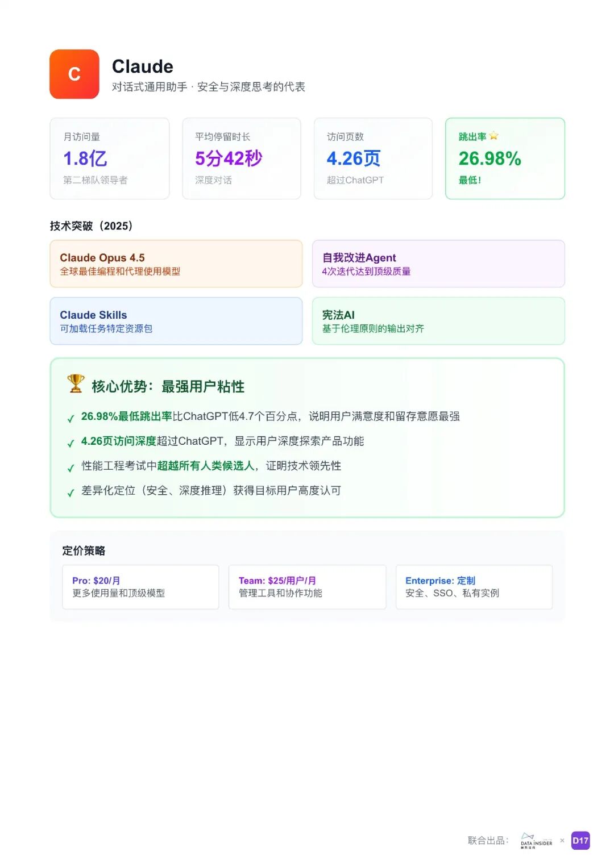The image size is (614, 868).
Task: Open the Claude Skills card
Action: coord(176,321)
